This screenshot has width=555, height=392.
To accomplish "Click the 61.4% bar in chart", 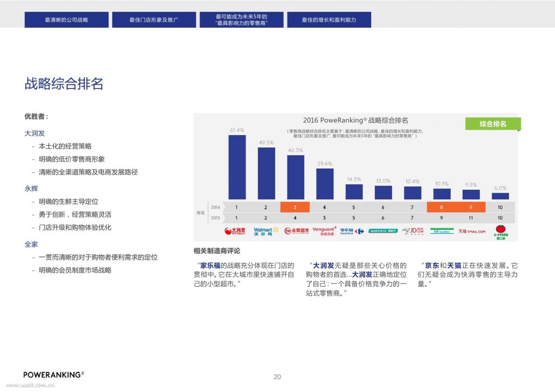I will point(237,167).
